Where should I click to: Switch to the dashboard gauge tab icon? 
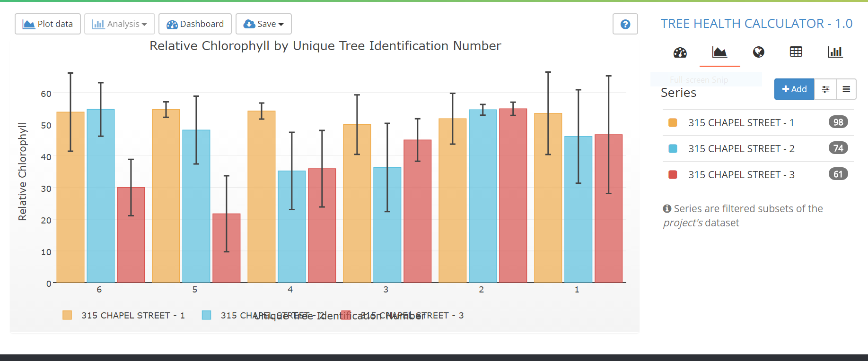(x=680, y=52)
